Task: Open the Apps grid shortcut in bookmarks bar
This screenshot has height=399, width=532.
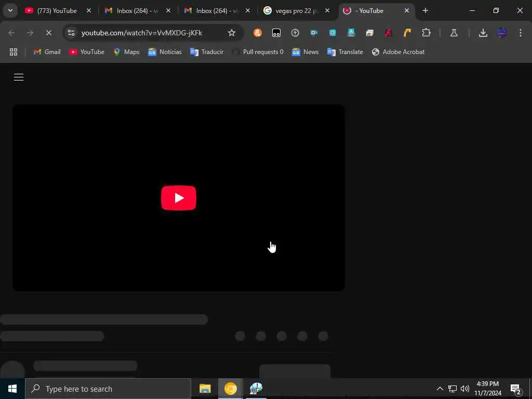Action: [x=13, y=52]
